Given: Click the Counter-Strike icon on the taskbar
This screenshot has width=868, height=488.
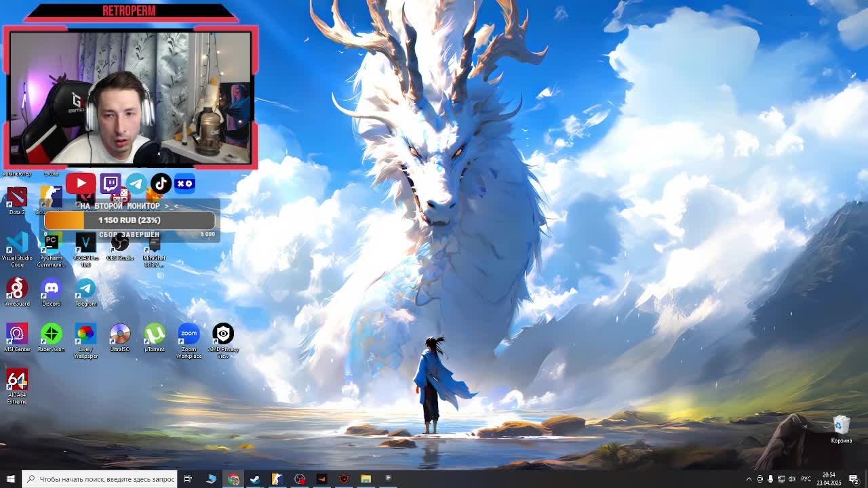Looking at the screenshot, I should pyautogui.click(x=277, y=479).
